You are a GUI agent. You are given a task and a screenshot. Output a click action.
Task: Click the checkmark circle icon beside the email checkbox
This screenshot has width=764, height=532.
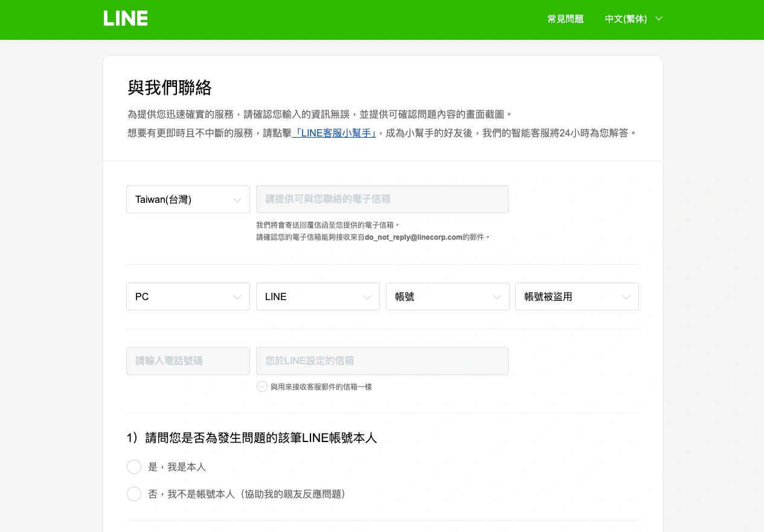[x=262, y=386]
